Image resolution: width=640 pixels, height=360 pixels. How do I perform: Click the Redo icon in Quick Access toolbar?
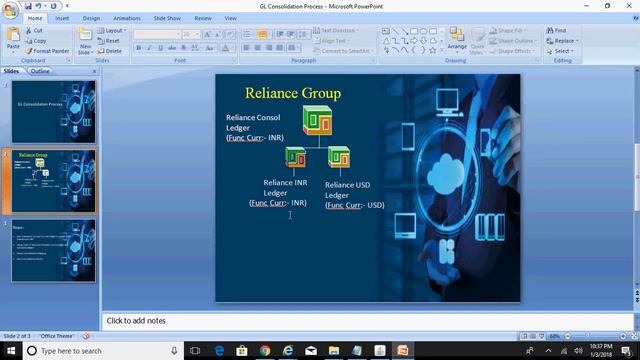tap(53, 6)
